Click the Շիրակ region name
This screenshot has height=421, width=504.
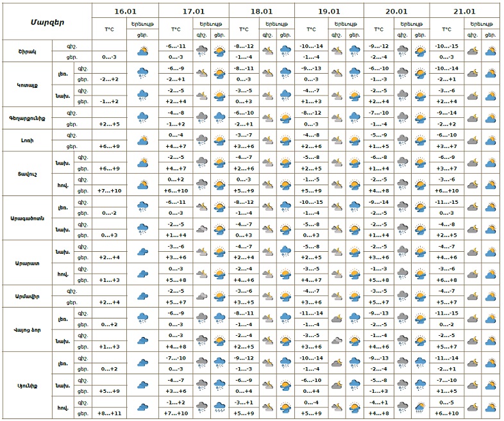[x=27, y=51]
